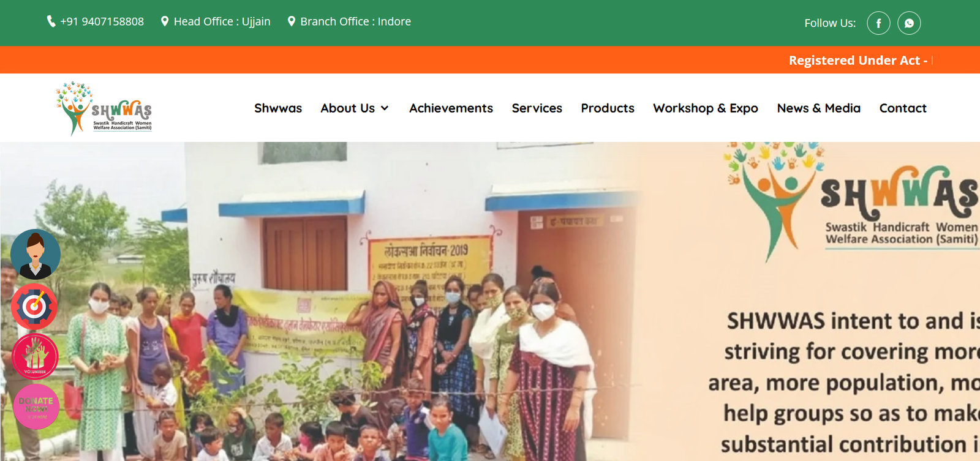Select Products in the navigation bar
Image resolution: width=980 pixels, height=461 pixels.
point(608,108)
